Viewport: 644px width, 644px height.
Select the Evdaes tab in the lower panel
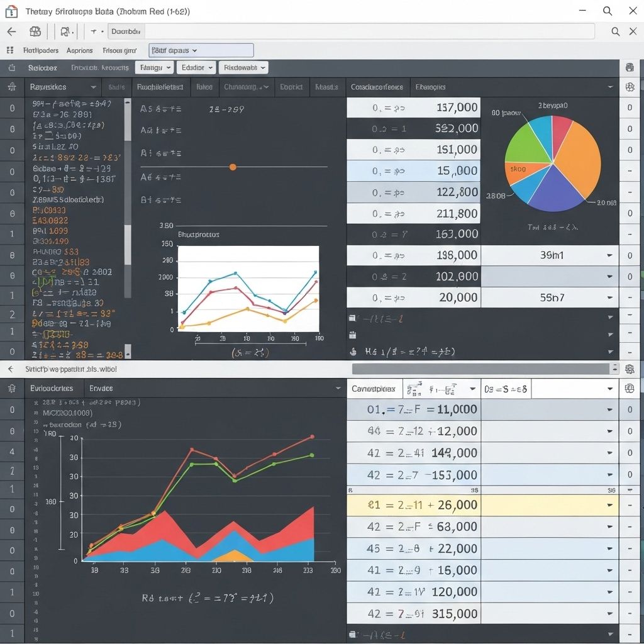click(x=101, y=388)
